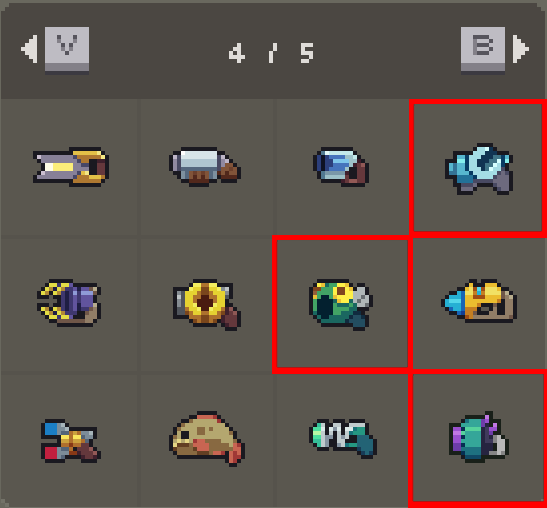The image size is (547, 508).
Task: Select the purple and gold pronged blaster
Action: click(x=71, y=167)
